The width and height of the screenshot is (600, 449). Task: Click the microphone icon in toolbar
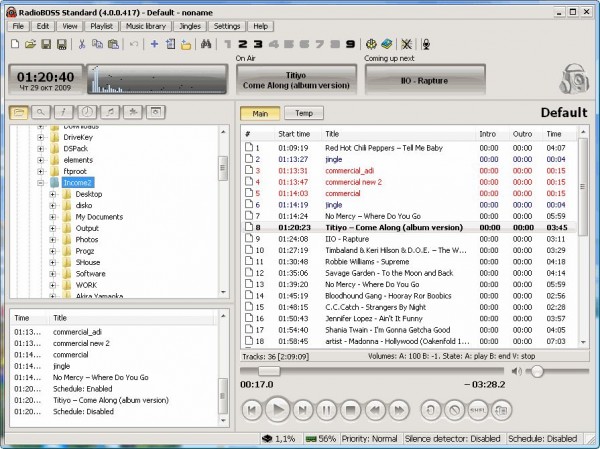[425, 44]
